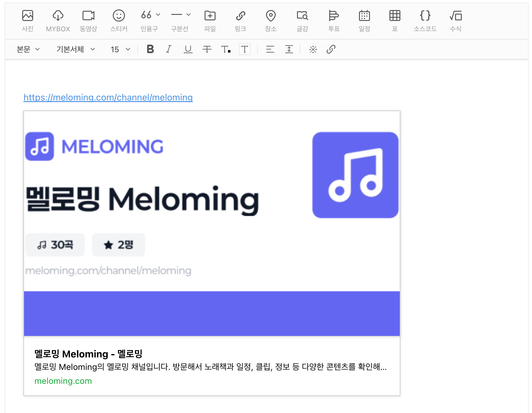Screen dimensions: 532x413
Task: Expand the 인용구 style dropdown arrow
Action: tap(158, 15)
